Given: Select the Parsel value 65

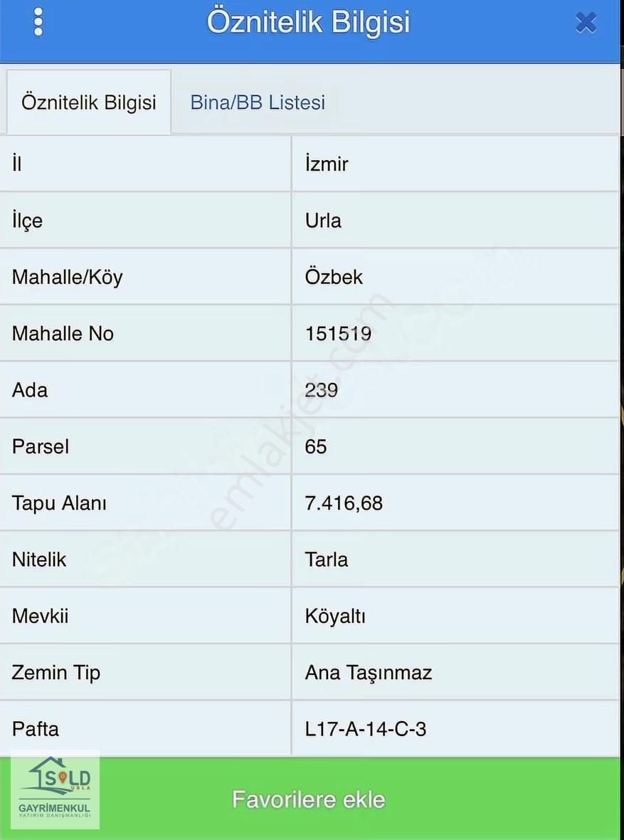Looking at the screenshot, I should click(x=316, y=446).
